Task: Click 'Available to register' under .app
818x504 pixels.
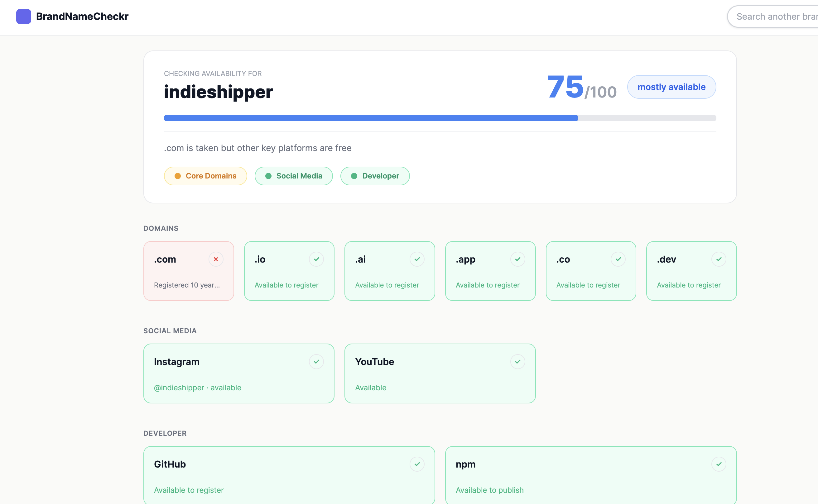Action: (488, 285)
